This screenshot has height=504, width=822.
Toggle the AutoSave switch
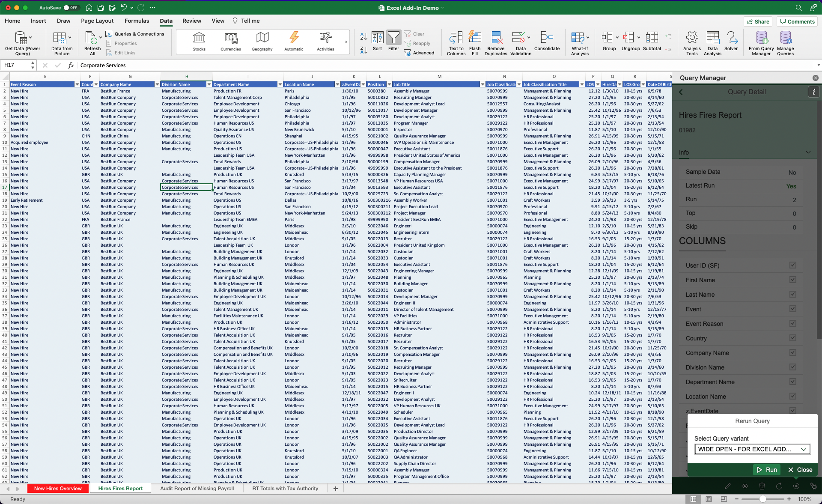tap(70, 8)
